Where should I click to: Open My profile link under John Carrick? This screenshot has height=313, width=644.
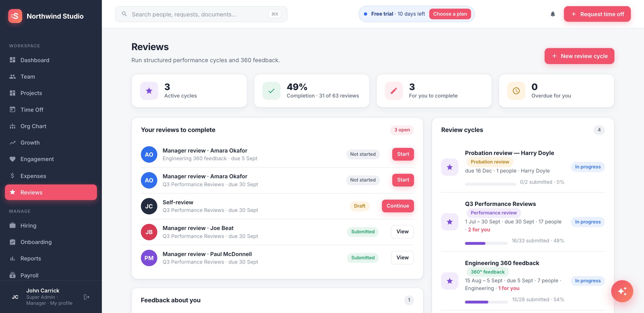click(x=61, y=303)
